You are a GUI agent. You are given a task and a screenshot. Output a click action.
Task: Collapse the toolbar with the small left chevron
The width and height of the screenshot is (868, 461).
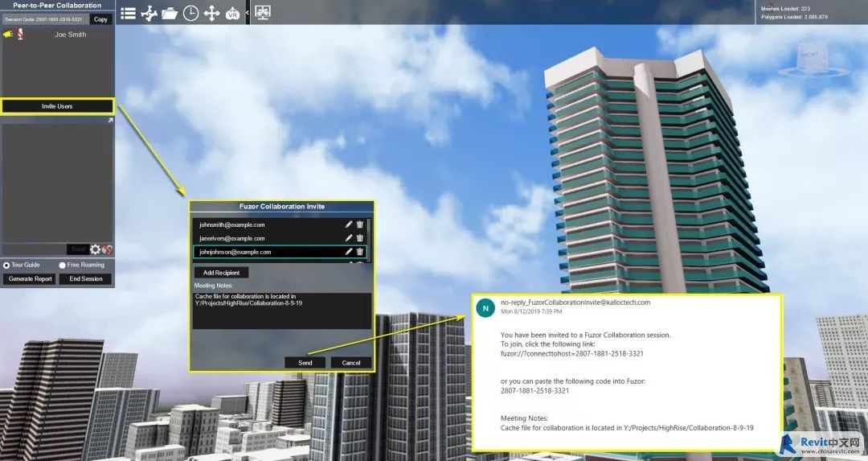point(248,12)
